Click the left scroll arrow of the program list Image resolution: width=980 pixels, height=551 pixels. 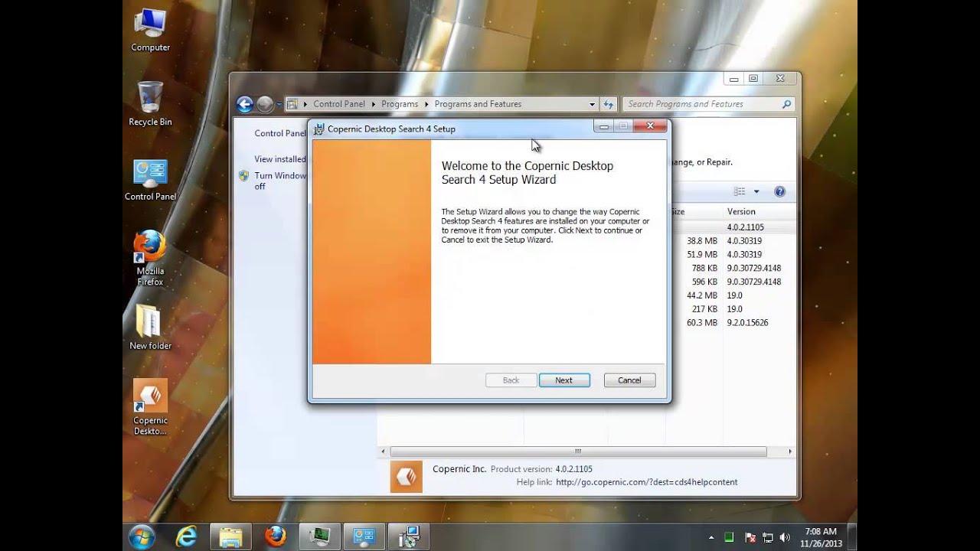point(384,452)
